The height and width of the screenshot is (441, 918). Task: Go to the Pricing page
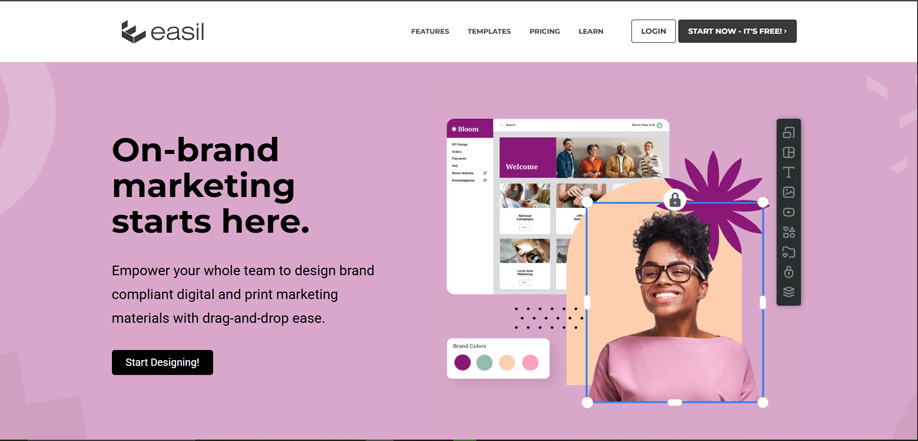(544, 32)
